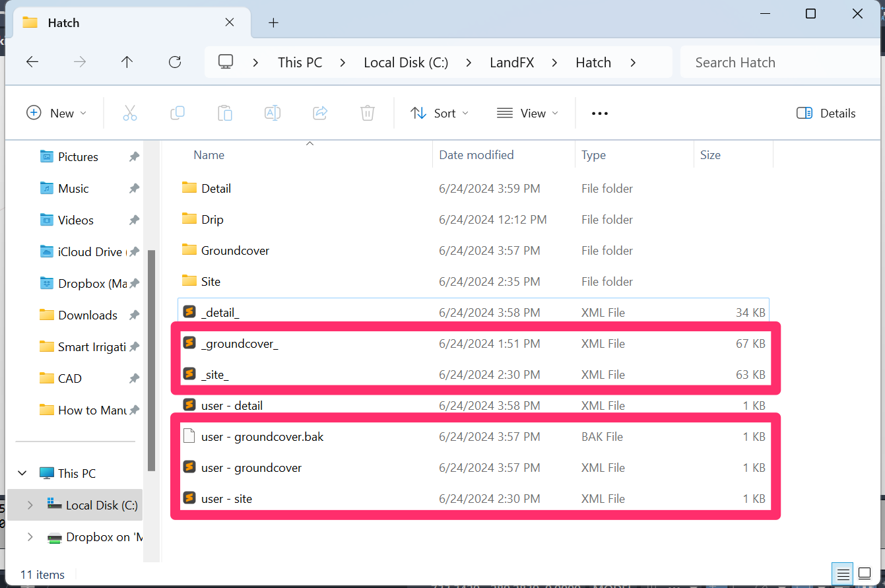
Task: Click the Paste clipboard icon
Action: [x=225, y=113]
